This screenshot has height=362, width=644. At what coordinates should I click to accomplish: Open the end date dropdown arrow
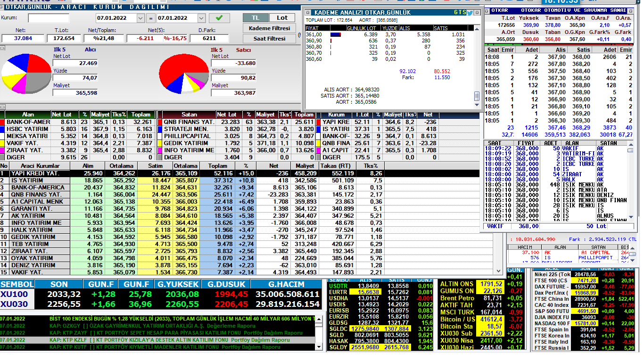[201, 18]
